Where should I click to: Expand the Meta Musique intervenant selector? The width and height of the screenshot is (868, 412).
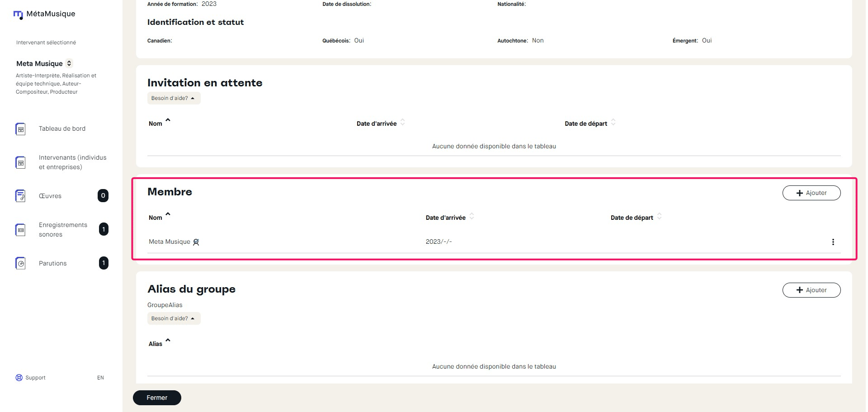[69, 63]
